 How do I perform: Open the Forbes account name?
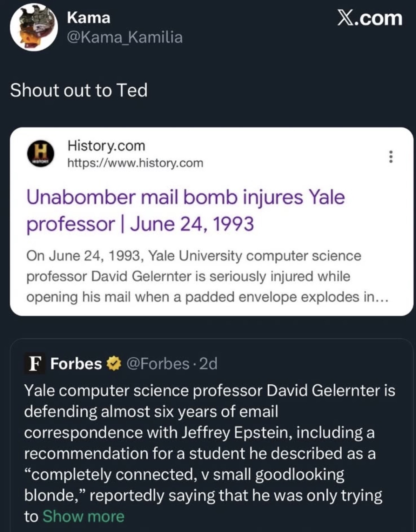tap(76, 364)
